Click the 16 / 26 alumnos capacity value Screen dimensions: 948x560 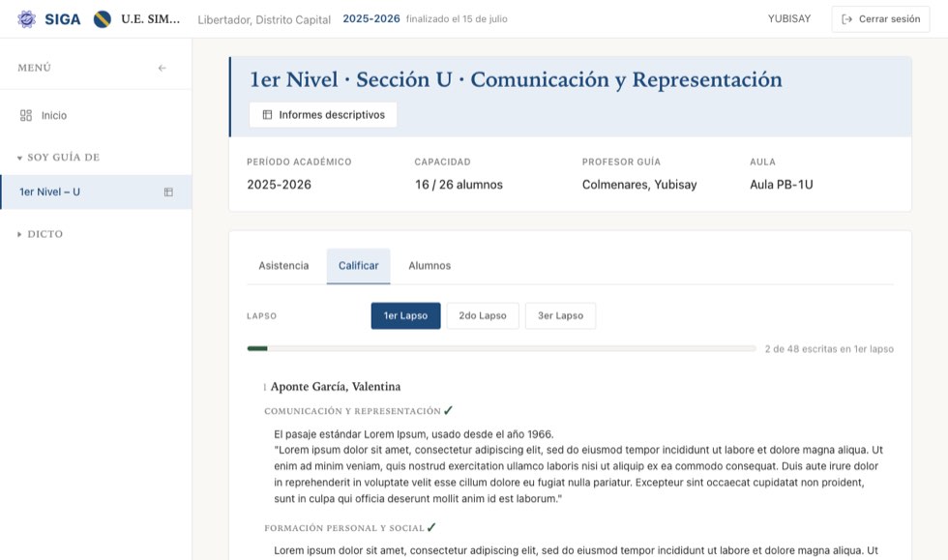[x=459, y=185]
